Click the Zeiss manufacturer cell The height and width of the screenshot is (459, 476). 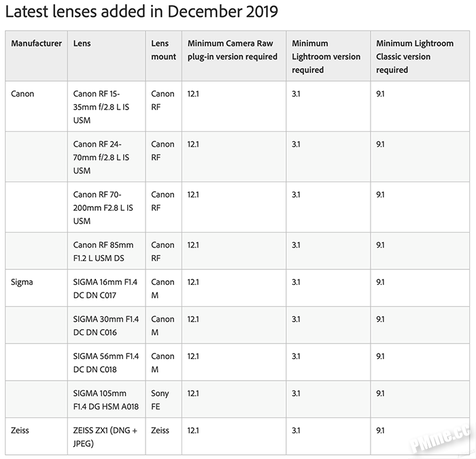(20, 430)
